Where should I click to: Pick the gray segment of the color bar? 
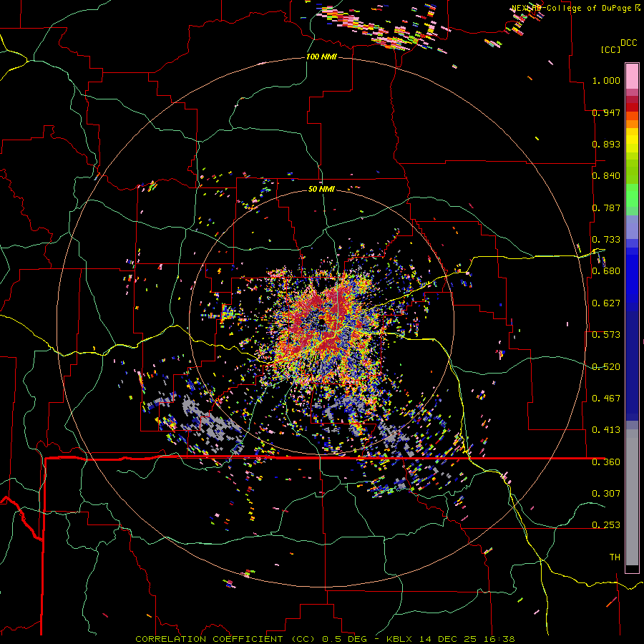pyautogui.click(x=632, y=497)
